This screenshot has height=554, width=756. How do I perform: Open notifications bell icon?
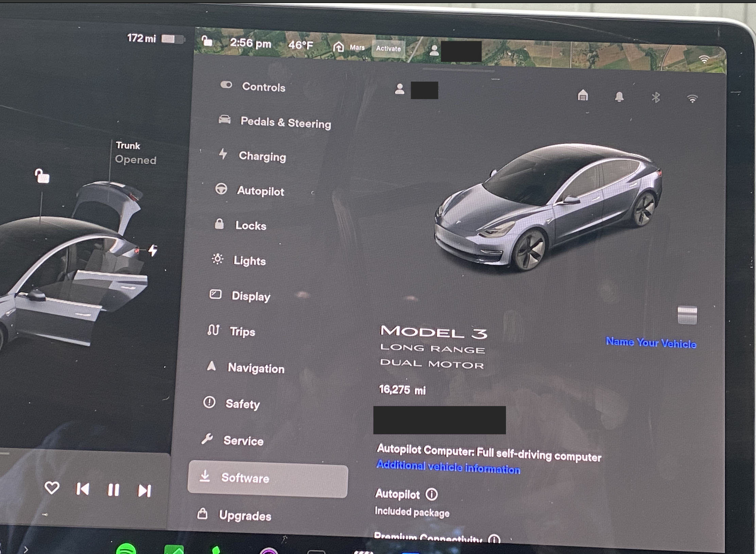pyautogui.click(x=619, y=97)
